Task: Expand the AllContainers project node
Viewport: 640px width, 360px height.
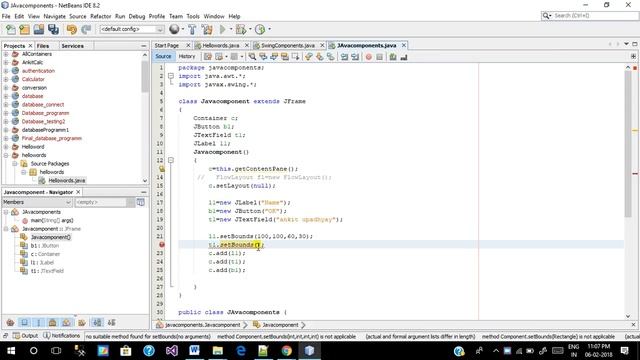Action: 6,54
